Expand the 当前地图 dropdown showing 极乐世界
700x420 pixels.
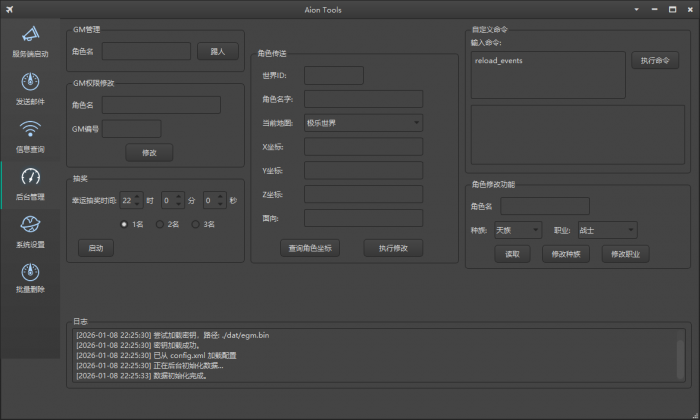pos(363,123)
